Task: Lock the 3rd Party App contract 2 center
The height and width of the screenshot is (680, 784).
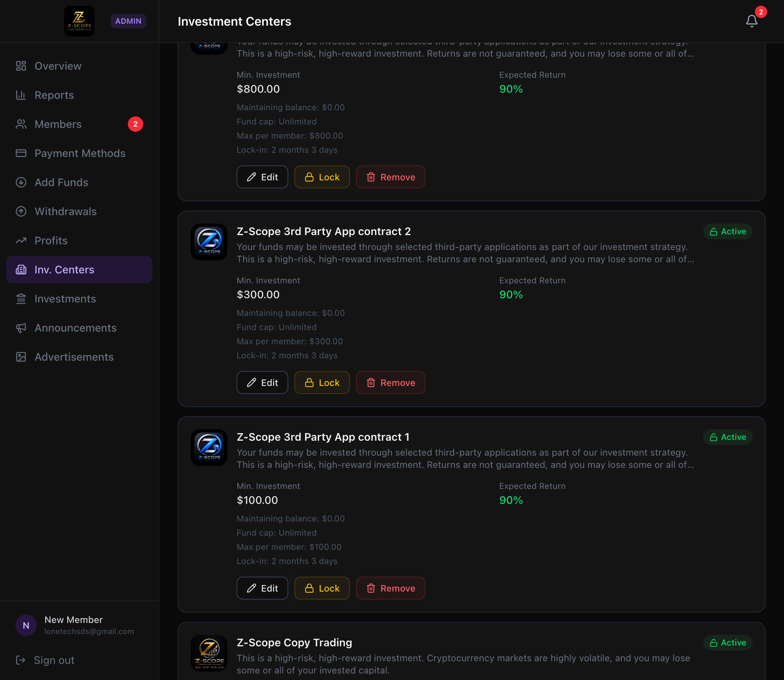Action: [322, 382]
